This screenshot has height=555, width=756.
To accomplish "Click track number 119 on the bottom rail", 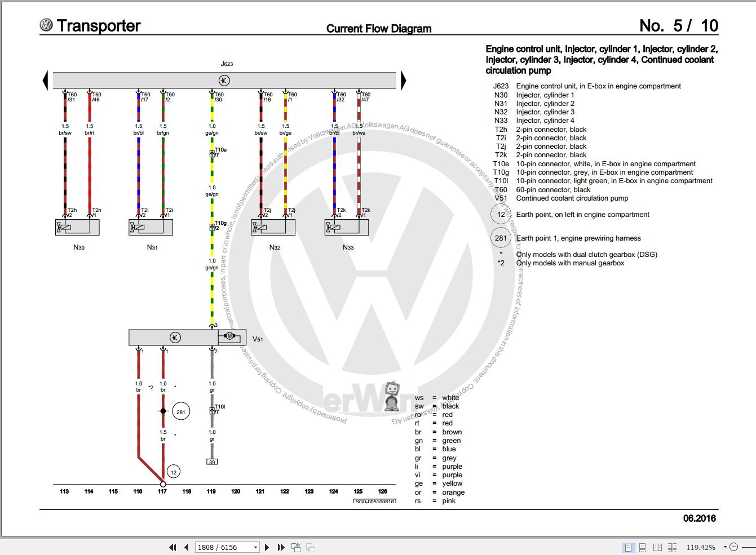I will [x=211, y=491].
